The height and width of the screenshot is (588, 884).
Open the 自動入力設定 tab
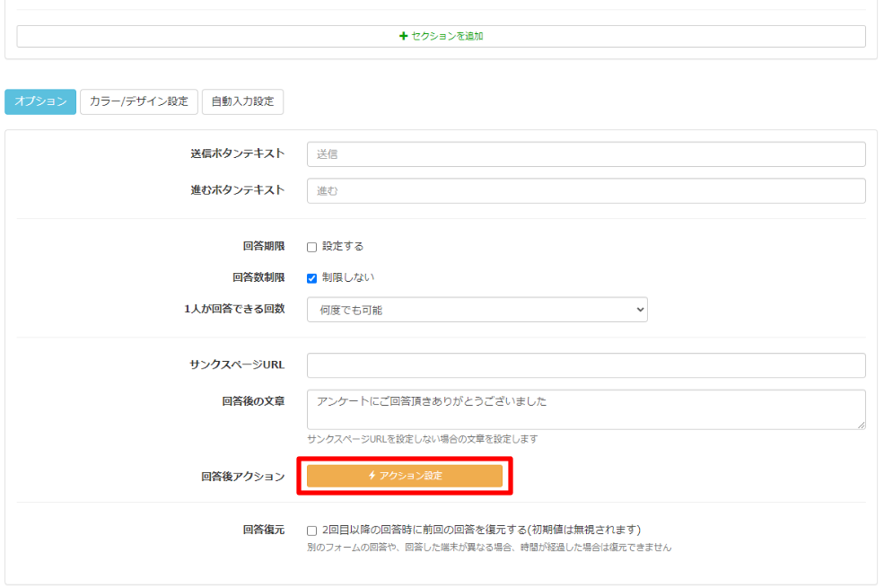(242, 101)
